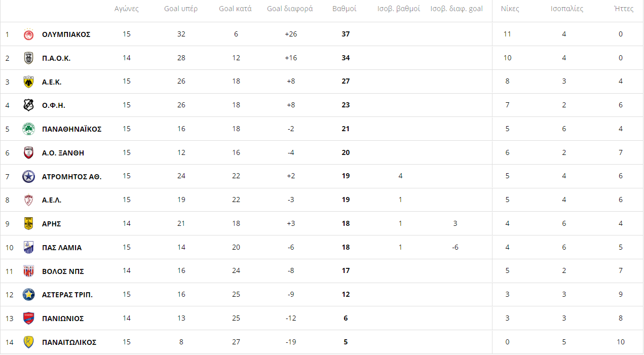The image size is (644, 355).
Task: Click the Xanthi team crest icon
Action: pos(29,153)
